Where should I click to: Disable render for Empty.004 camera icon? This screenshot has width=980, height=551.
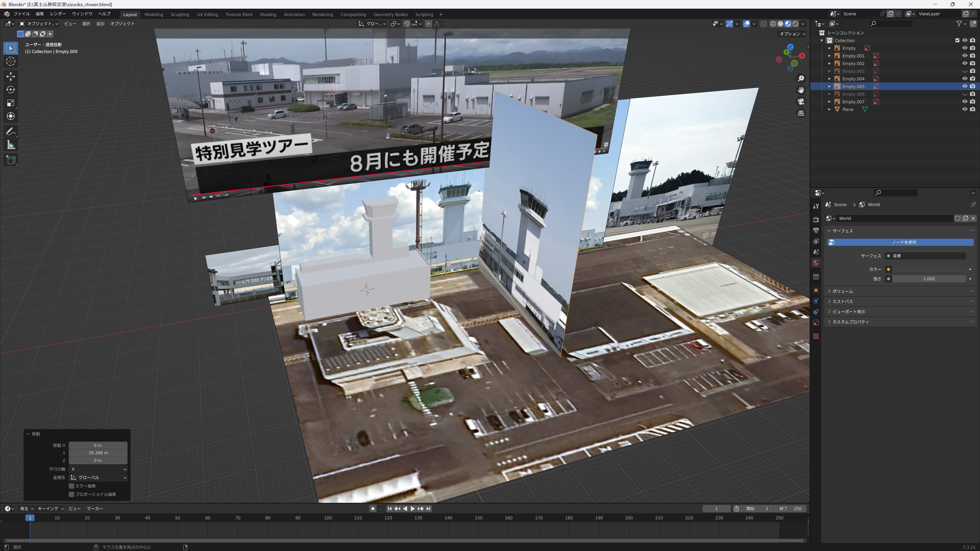[972, 79]
